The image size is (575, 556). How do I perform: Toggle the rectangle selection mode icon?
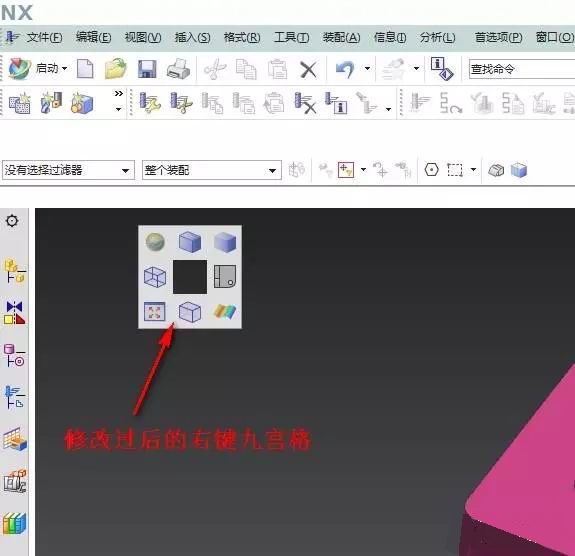455,170
